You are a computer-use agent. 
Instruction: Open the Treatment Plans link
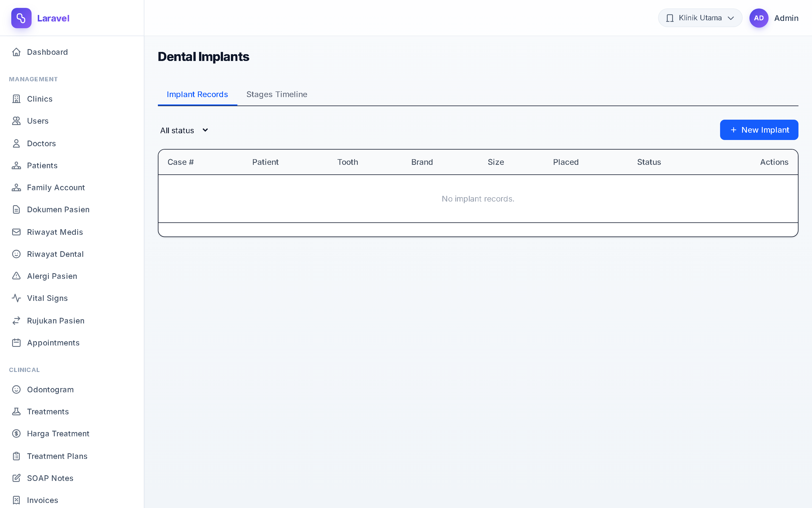(x=72, y=456)
